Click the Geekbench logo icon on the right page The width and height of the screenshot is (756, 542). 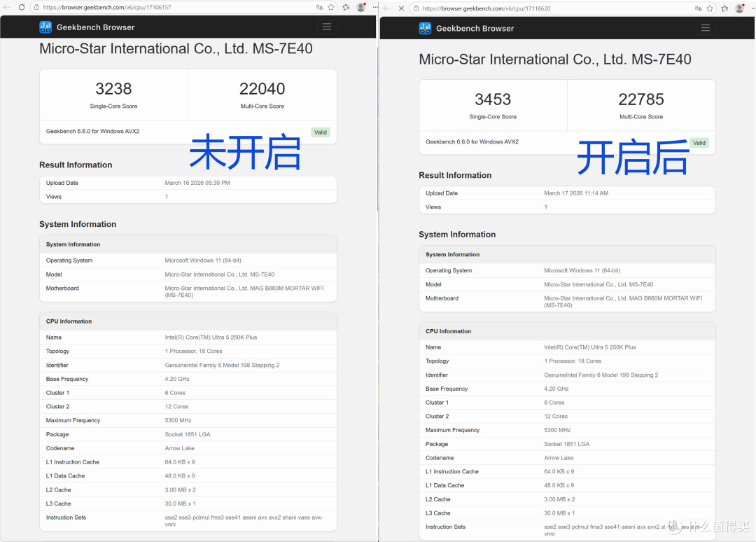click(x=426, y=28)
